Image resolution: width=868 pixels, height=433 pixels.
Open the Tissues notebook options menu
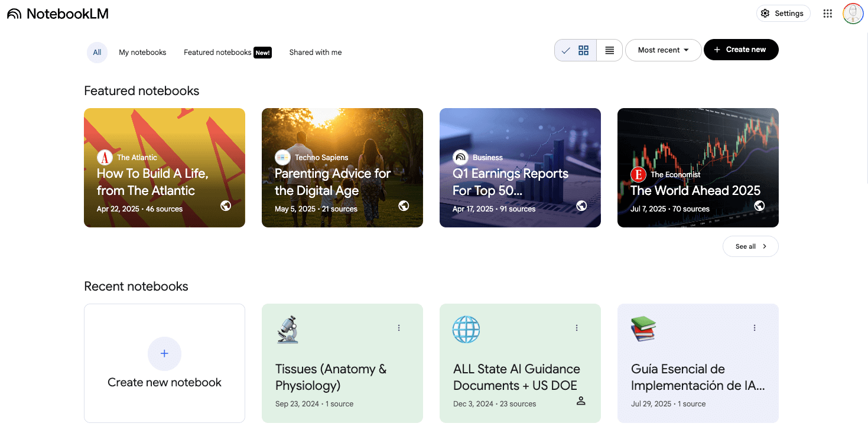tap(399, 328)
